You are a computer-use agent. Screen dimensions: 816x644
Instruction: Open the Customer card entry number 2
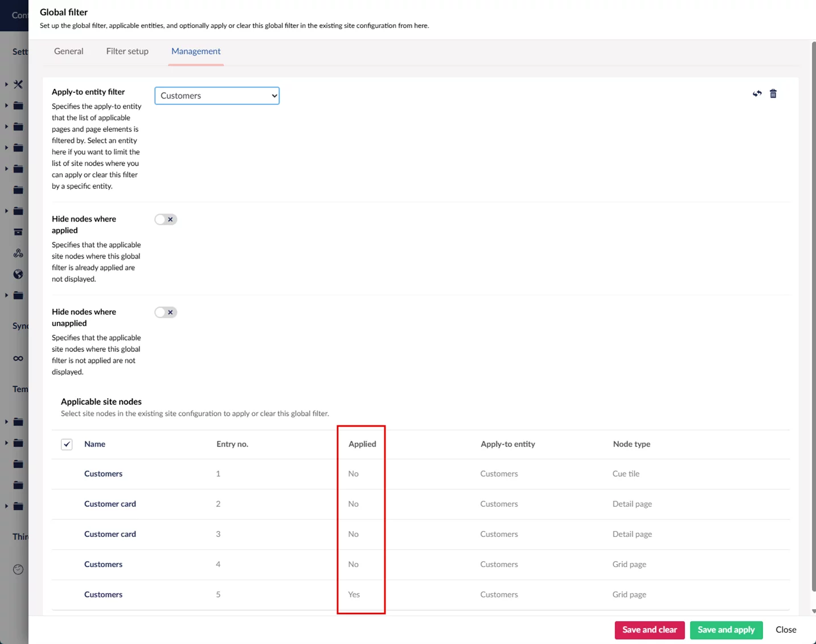pyautogui.click(x=110, y=504)
